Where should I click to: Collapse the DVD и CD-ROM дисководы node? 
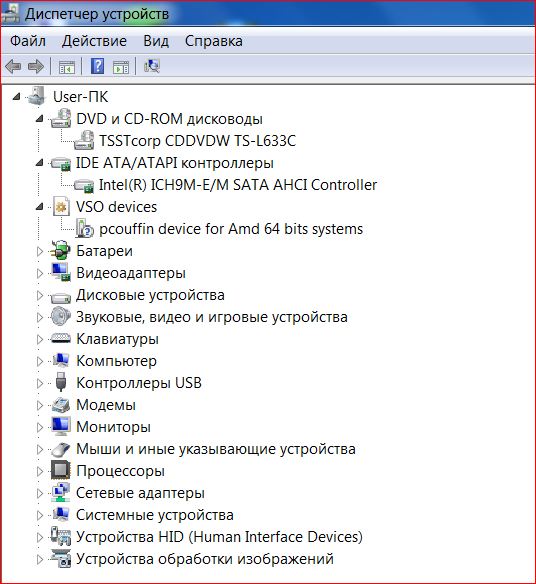tap(39, 119)
